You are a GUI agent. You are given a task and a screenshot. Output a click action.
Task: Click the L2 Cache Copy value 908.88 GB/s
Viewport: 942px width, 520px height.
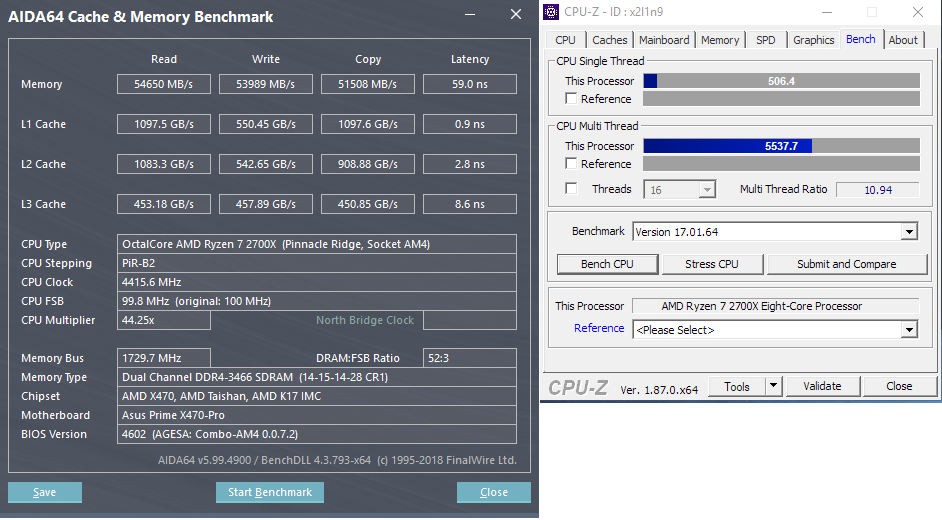[x=368, y=164]
